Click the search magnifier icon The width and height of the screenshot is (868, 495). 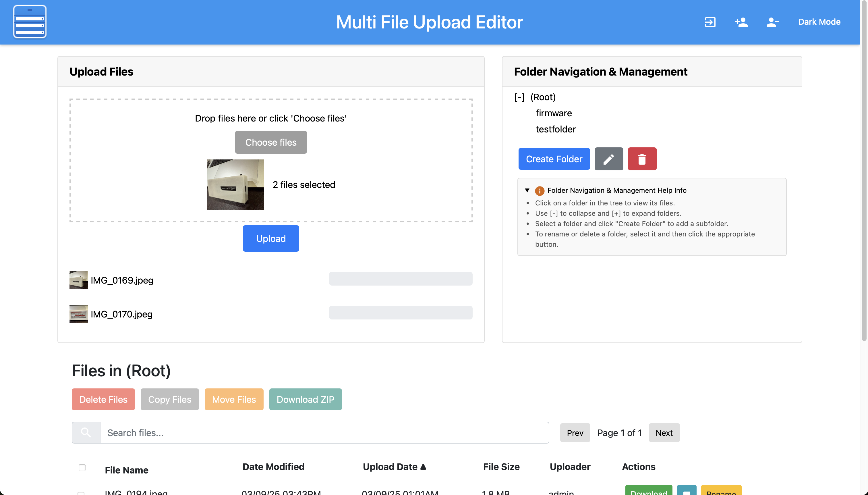pyautogui.click(x=86, y=432)
